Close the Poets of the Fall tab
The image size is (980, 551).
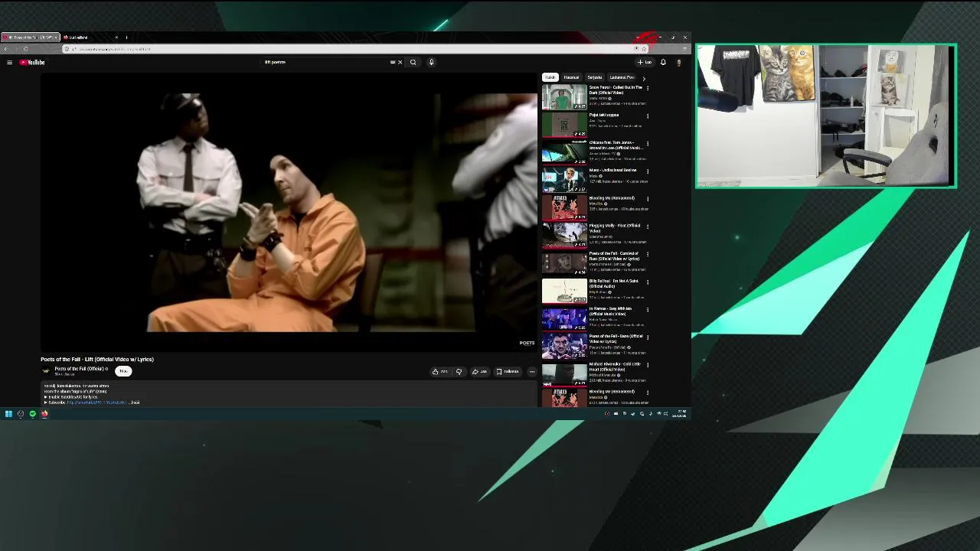(x=57, y=37)
